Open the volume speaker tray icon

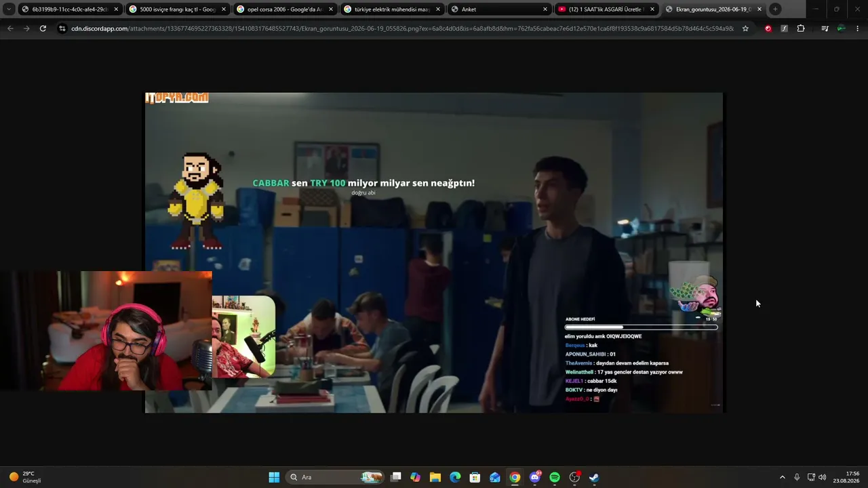[823, 477]
